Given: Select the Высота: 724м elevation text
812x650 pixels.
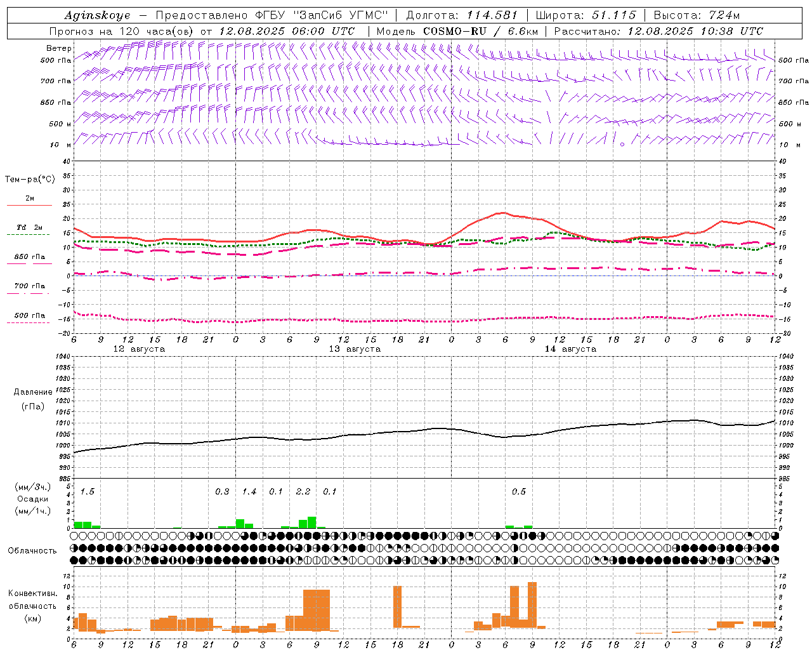Looking at the screenshot, I should (x=697, y=16).
